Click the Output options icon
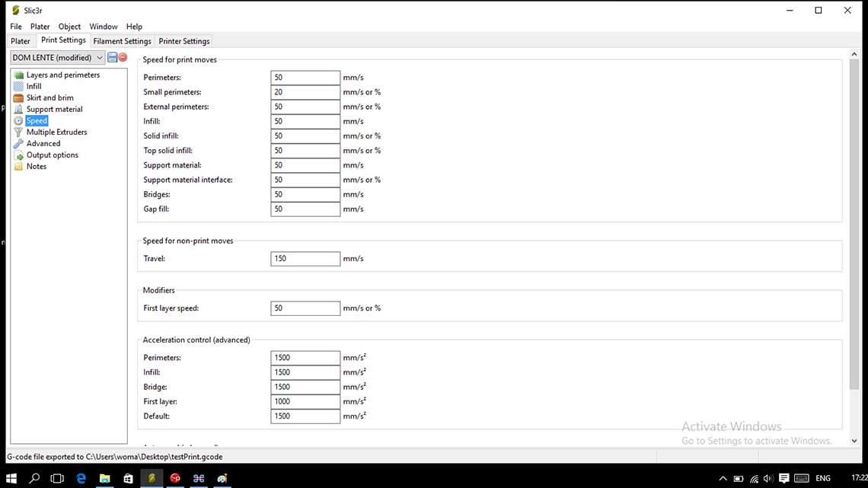Image resolution: width=868 pixels, height=488 pixels. click(x=19, y=155)
